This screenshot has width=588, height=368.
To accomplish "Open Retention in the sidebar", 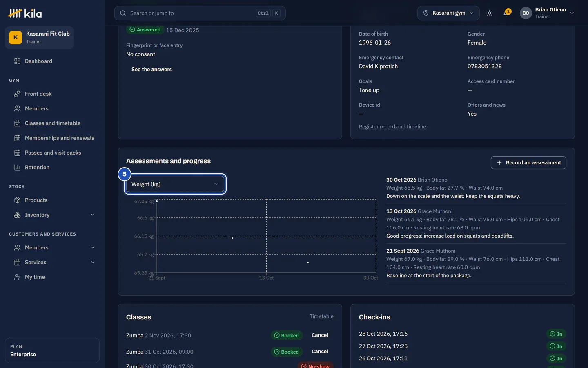I will click(x=37, y=168).
